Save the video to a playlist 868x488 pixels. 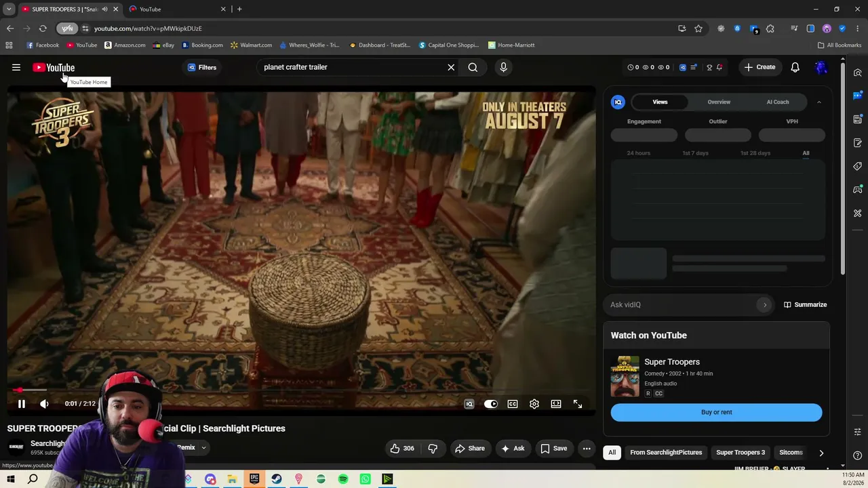pos(554,448)
